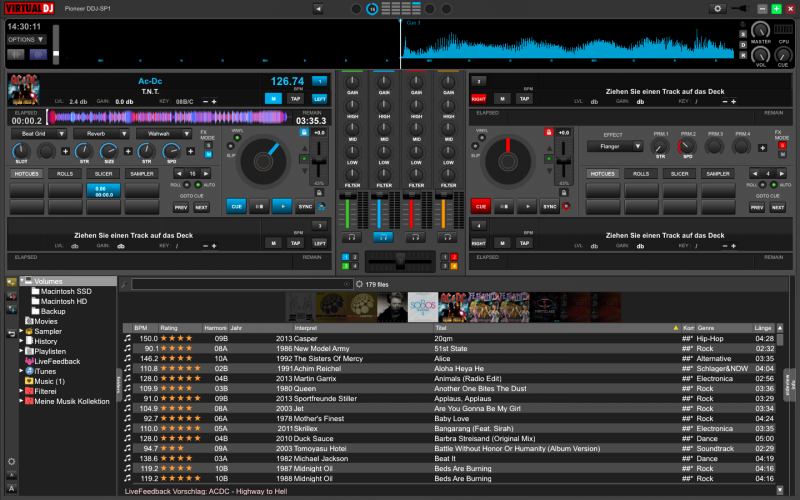Click the red key lock icon on right deck

point(550,132)
